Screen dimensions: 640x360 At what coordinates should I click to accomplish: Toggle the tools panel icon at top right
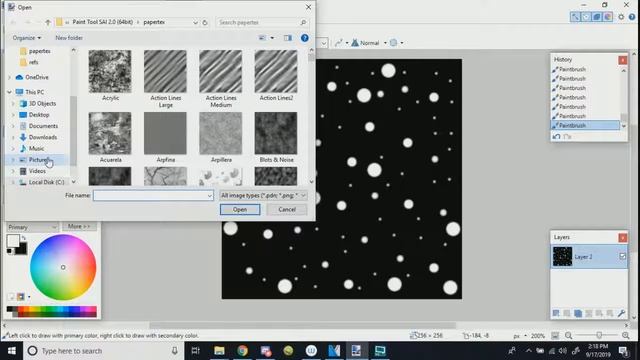[575, 17]
